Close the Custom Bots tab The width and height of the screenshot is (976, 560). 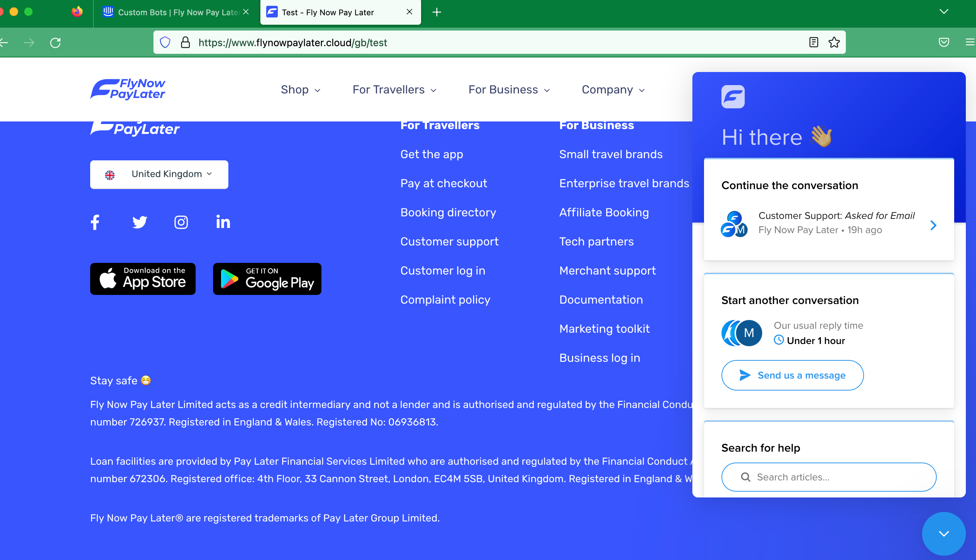(246, 12)
